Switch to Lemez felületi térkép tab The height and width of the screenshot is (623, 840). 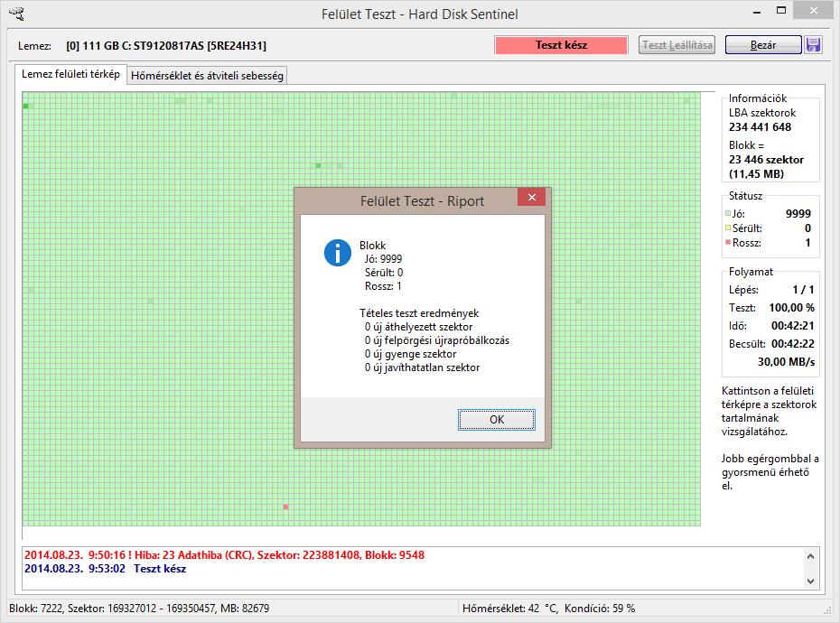(x=70, y=74)
